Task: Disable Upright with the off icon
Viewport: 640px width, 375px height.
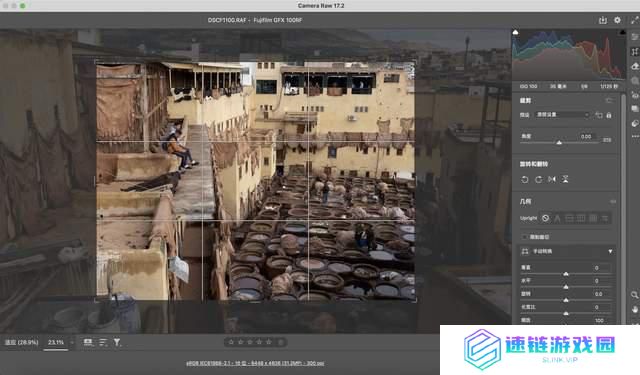Action: click(x=545, y=218)
